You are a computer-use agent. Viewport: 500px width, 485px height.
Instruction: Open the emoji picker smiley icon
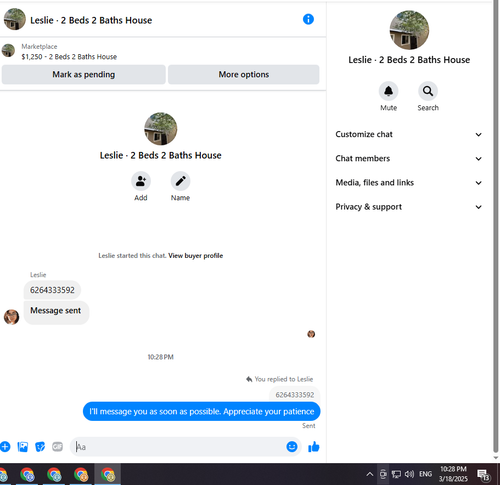[292, 446]
